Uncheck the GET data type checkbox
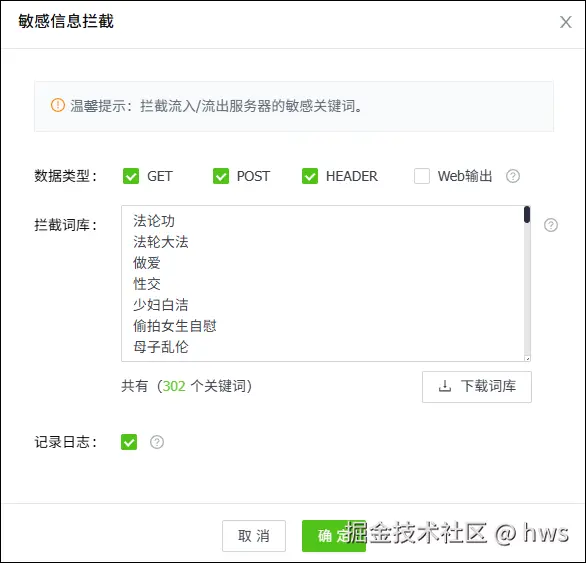The height and width of the screenshot is (563, 586). (x=131, y=176)
